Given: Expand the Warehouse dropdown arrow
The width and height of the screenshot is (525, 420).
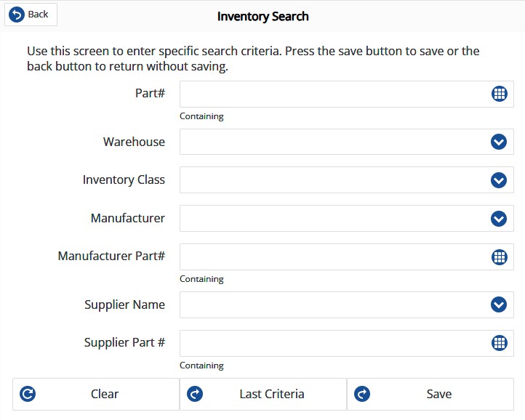Looking at the screenshot, I should pos(499,142).
